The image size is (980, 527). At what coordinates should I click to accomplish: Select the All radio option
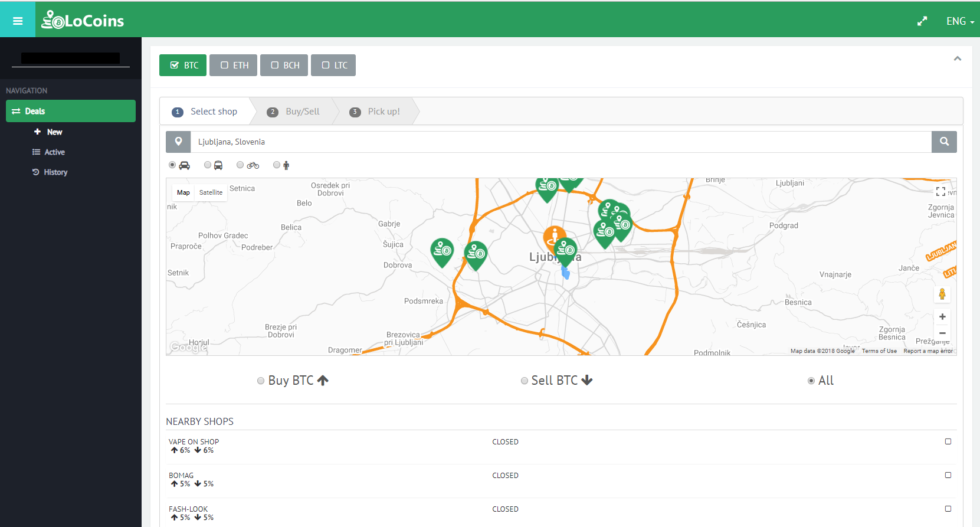pyautogui.click(x=811, y=381)
